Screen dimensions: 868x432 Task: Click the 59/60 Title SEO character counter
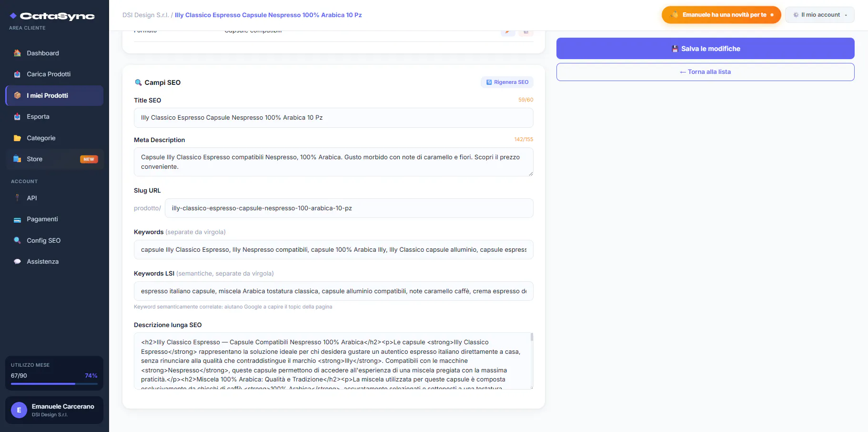526,100
